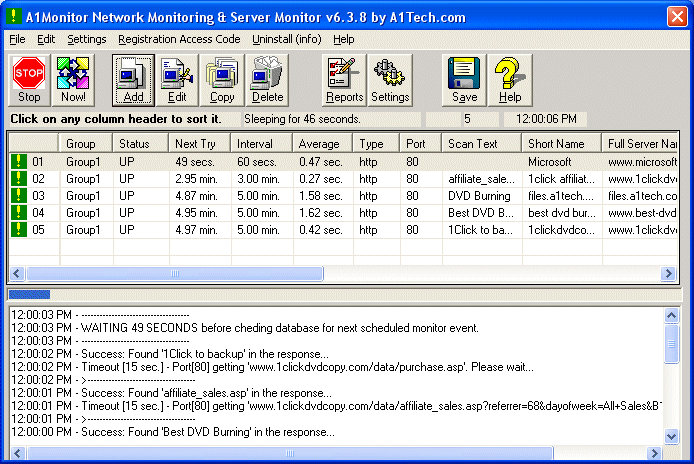Open the Edit monitor toolbar icon
694x464 pixels.
(177, 80)
